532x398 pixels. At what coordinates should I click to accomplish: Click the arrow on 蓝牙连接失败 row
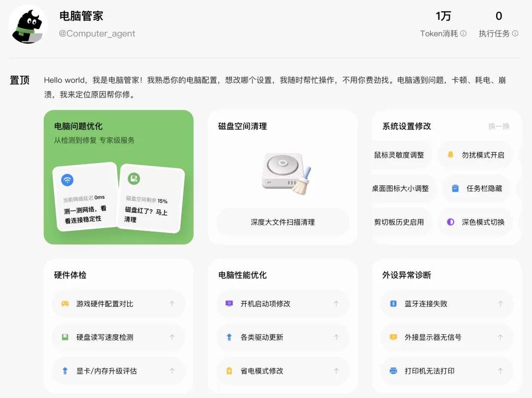click(x=500, y=304)
